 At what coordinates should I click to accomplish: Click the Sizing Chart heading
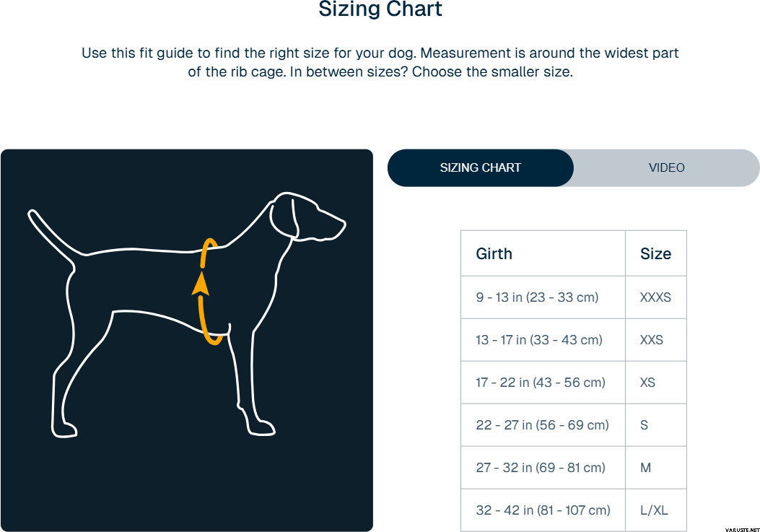380,10
